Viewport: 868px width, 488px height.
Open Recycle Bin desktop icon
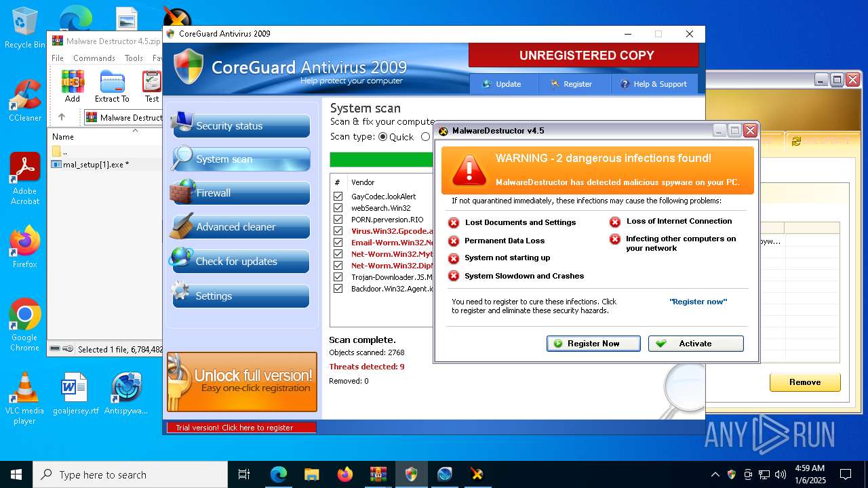click(x=24, y=28)
